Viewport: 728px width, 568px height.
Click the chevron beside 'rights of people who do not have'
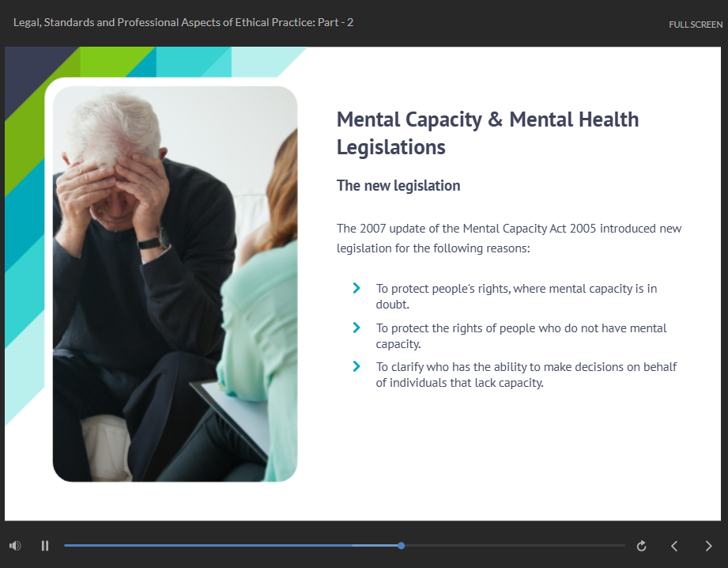point(356,328)
